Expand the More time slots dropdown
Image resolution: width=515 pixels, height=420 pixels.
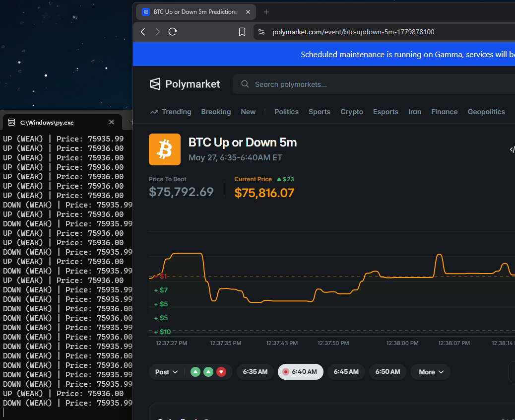(430, 372)
